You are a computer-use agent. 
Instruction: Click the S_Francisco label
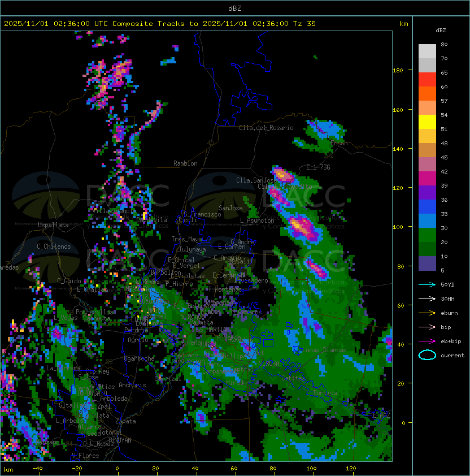(x=202, y=215)
